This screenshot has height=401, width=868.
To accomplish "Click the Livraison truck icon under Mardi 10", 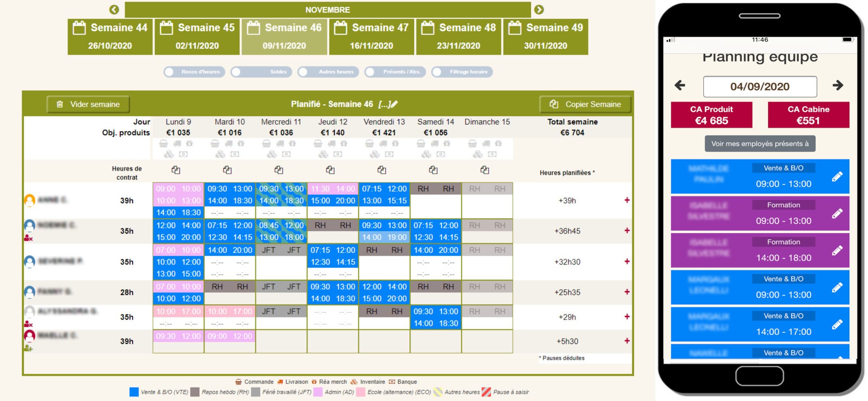I will pyautogui.click(x=229, y=143).
